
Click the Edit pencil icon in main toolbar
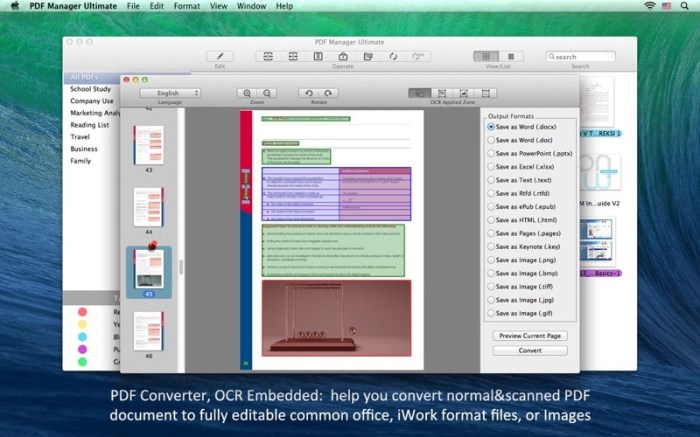point(220,56)
